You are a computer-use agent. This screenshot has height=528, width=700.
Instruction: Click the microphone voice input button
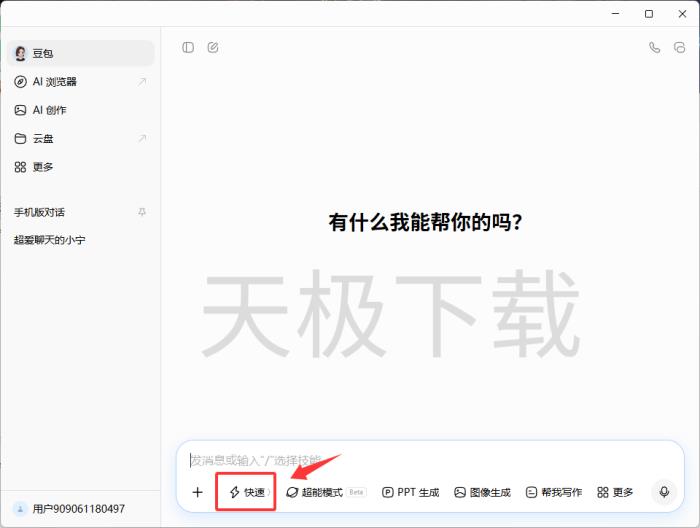click(663, 492)
